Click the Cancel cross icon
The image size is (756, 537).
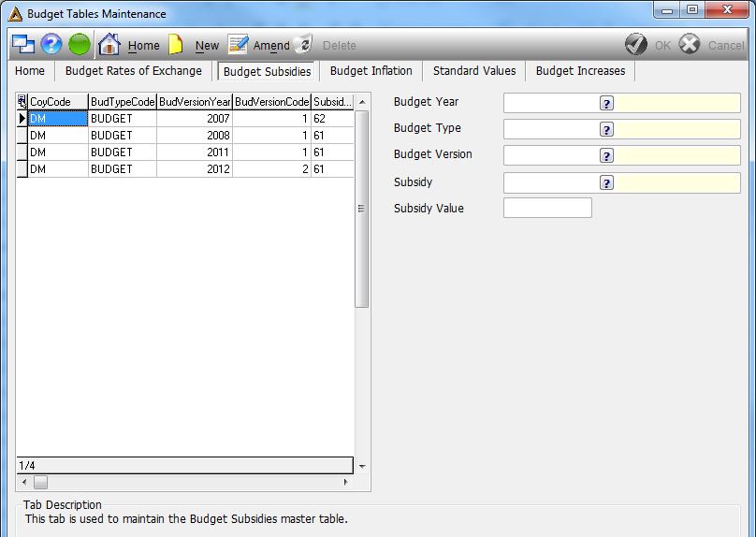click(690, 44)
